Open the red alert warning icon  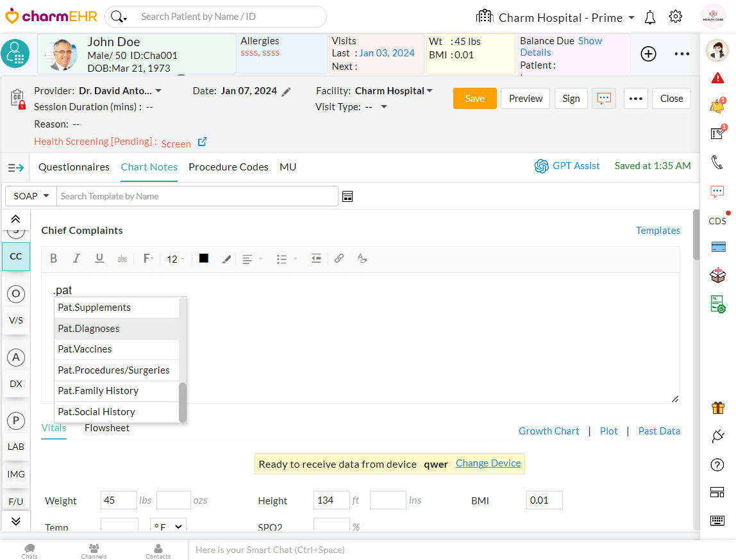pos(717,78)
